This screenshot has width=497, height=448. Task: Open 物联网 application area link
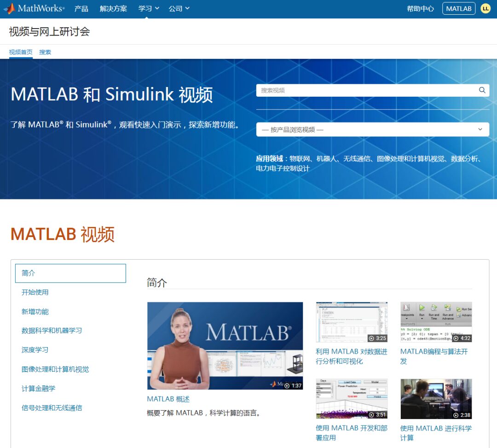[299, 158]
